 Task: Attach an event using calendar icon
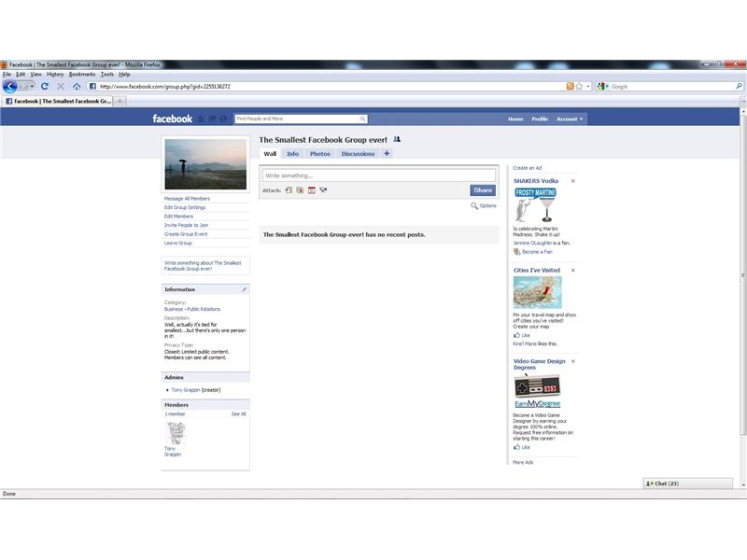(x=312, y=190)
